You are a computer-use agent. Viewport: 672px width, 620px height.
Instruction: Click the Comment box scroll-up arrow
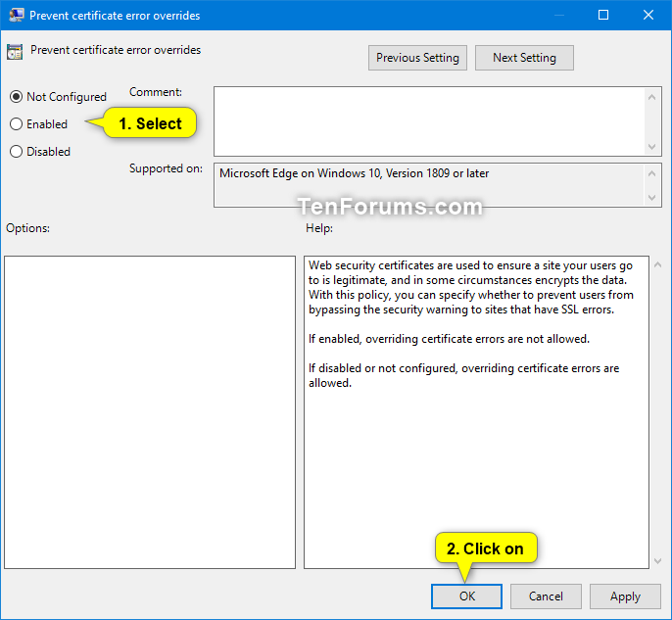[x=651, y=98]
